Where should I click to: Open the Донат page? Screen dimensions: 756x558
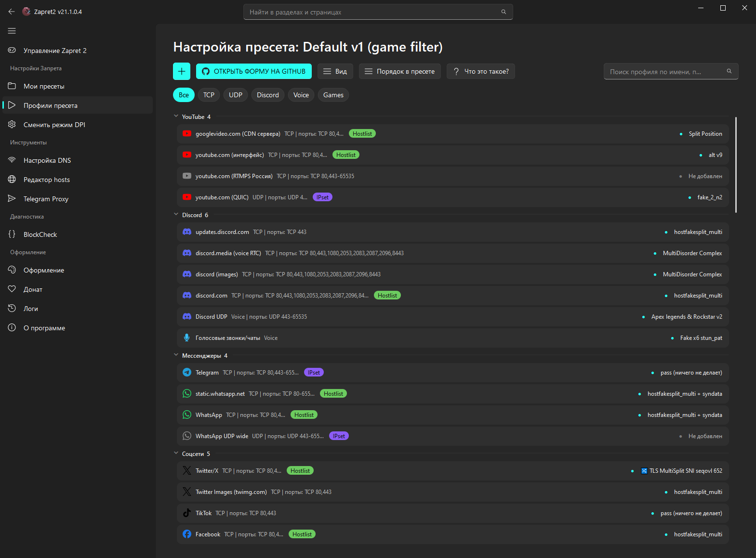[78, 289]
